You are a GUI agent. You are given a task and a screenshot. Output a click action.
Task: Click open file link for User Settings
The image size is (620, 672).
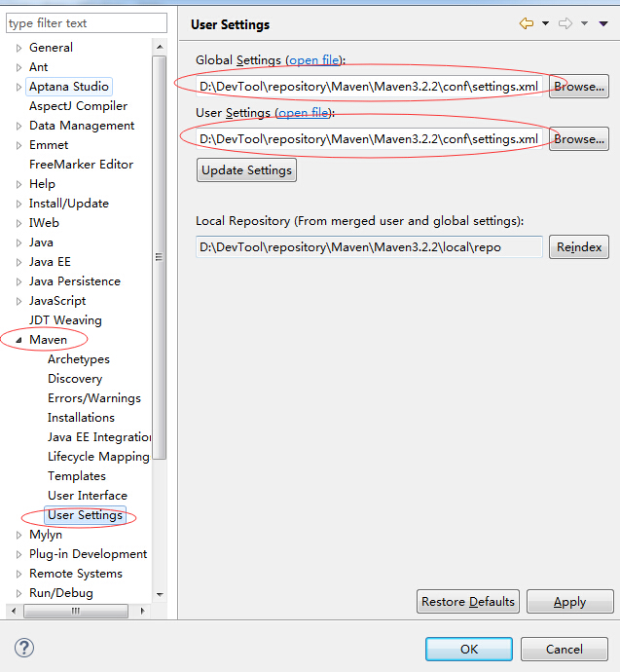tap(303, 113)
